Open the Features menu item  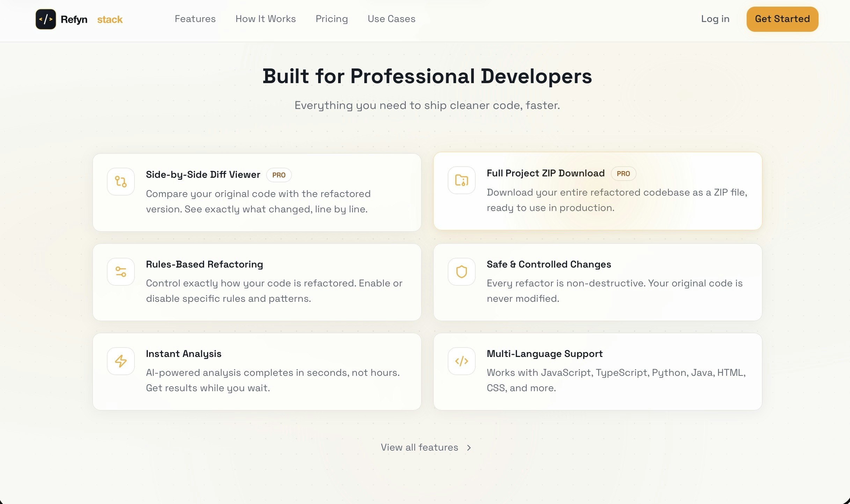coord(195,19)
